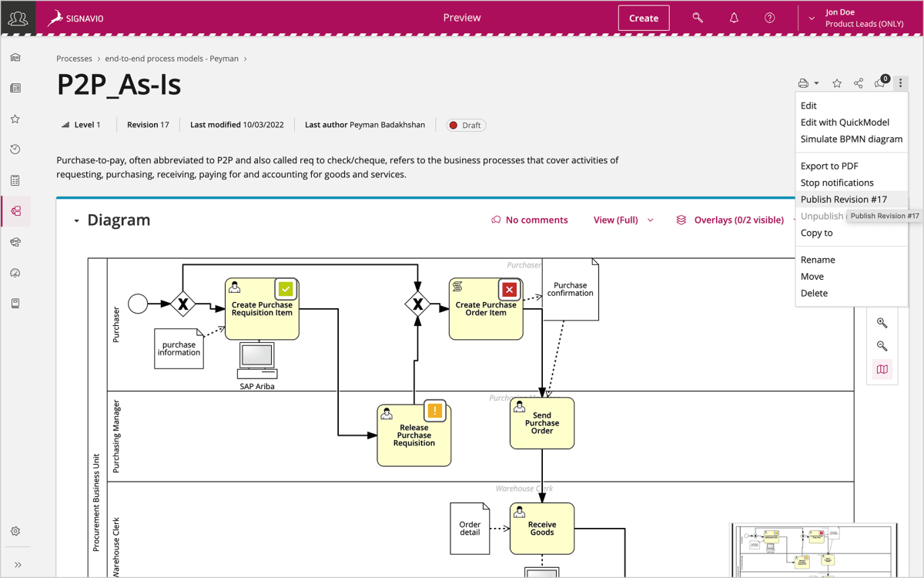Collapse the Diagram section
The width and height of the screenshot is (924, 578).
[76, 221]
